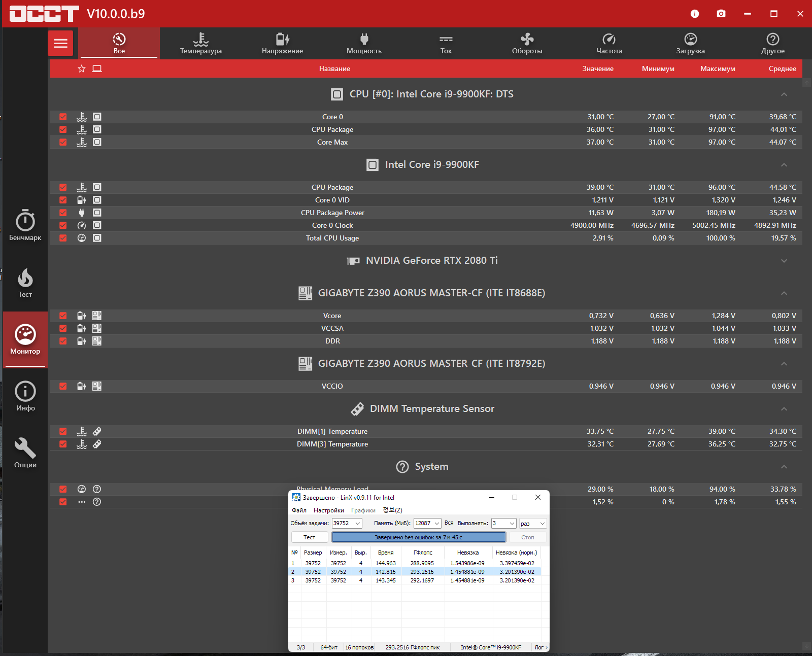Click the Выполнять run count field in LinX
The width and height of the screenshot is (812, 656).
pyautogui.click(x=503, y=523)
